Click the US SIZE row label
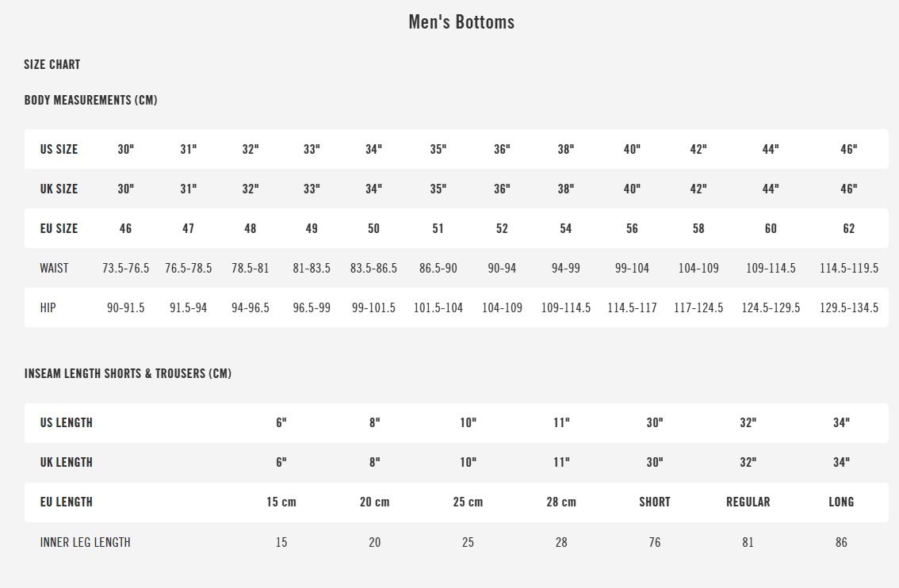 [x=59, y=149]
